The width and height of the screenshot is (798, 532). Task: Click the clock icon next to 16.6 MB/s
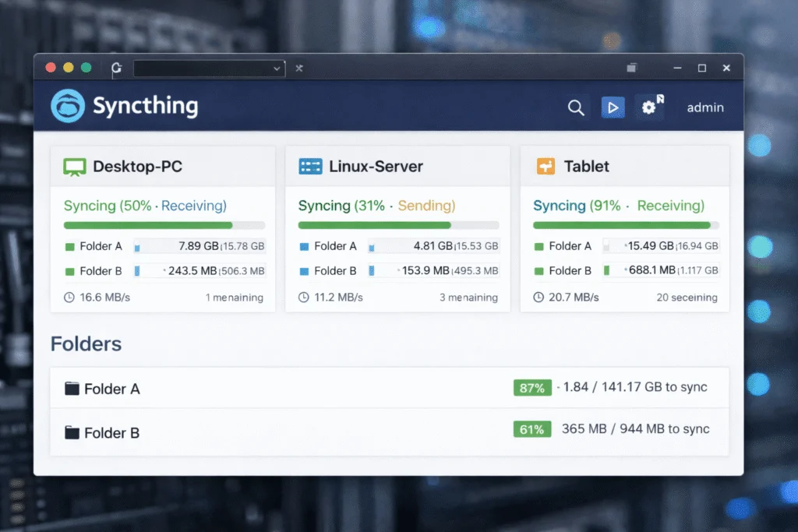70,297
